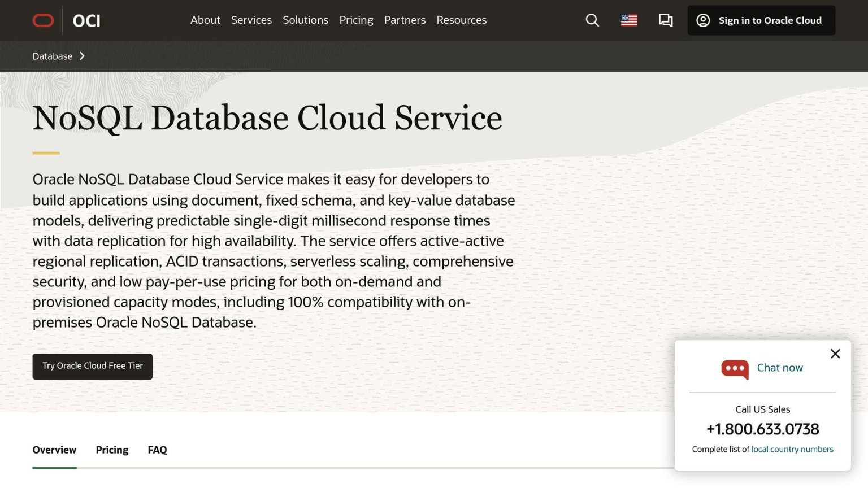This screenshot has height=488, width=868.
Task: Click the search magnifier icon
Action: [592, 20]
